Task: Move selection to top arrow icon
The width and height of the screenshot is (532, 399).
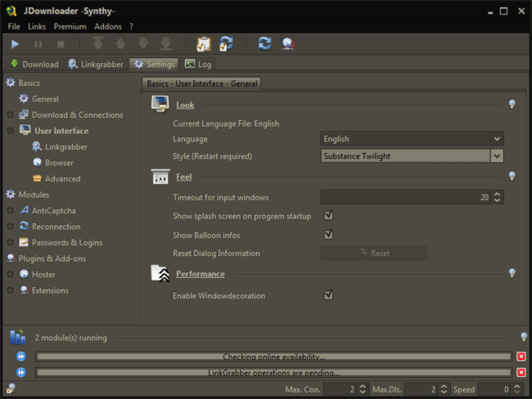Action: click(x=98, y=43)
